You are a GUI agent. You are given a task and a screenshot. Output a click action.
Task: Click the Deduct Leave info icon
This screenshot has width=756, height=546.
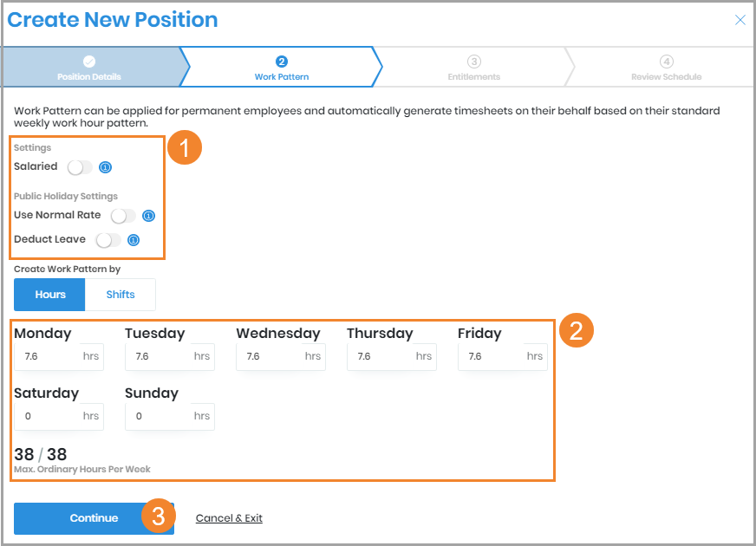[134, 240]
